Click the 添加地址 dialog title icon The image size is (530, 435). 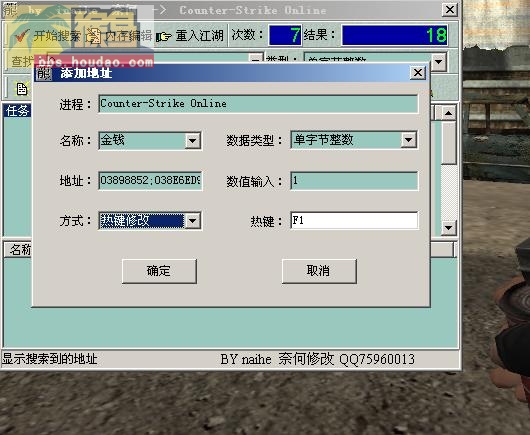[44, 73]
